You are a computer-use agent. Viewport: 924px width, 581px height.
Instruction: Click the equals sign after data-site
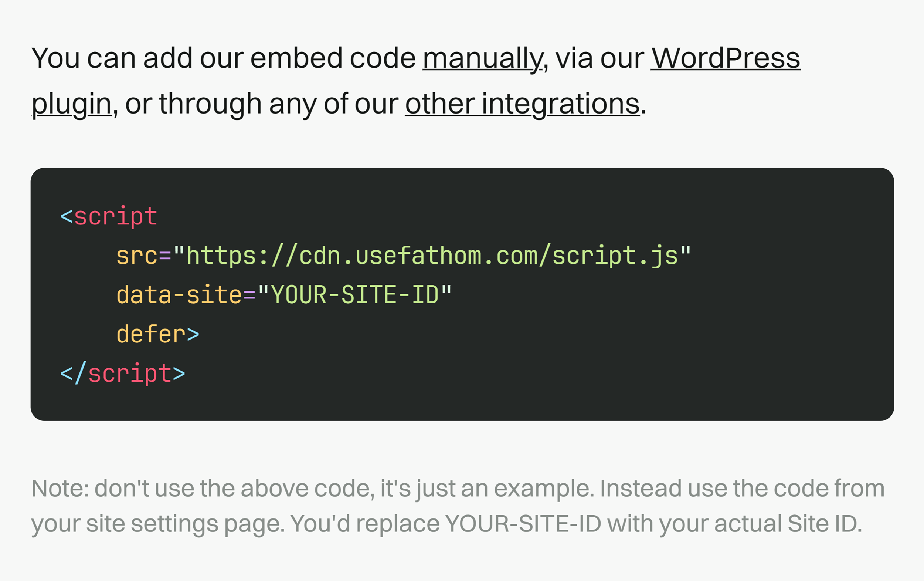(x=249, y=295)
